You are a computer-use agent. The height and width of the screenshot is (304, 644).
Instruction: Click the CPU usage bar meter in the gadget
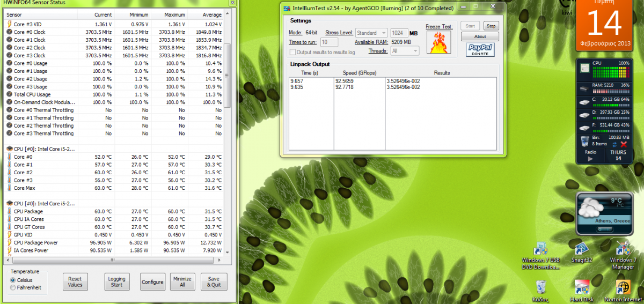pos(611,71)
